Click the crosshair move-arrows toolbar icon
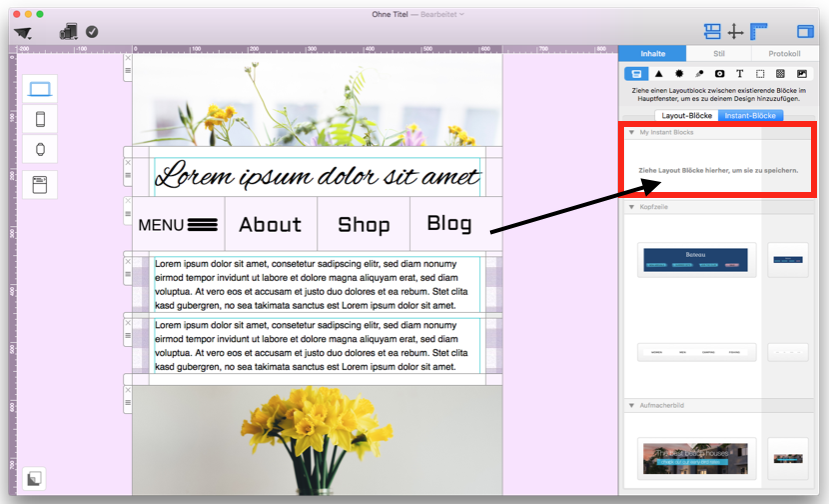This screenshot has height=504, width=829. [735, 32]
